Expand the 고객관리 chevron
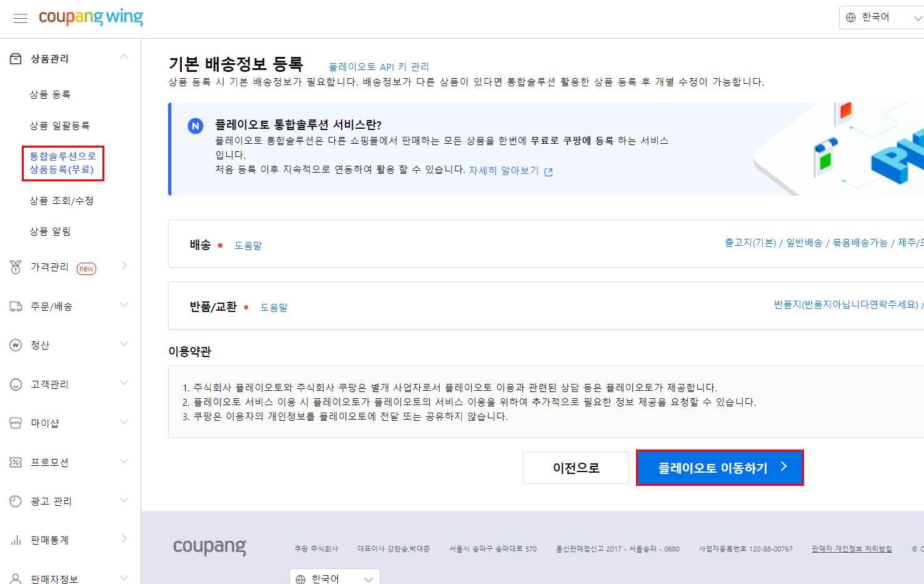This screenshot has width=924, height=584. (x=124, y=383)
